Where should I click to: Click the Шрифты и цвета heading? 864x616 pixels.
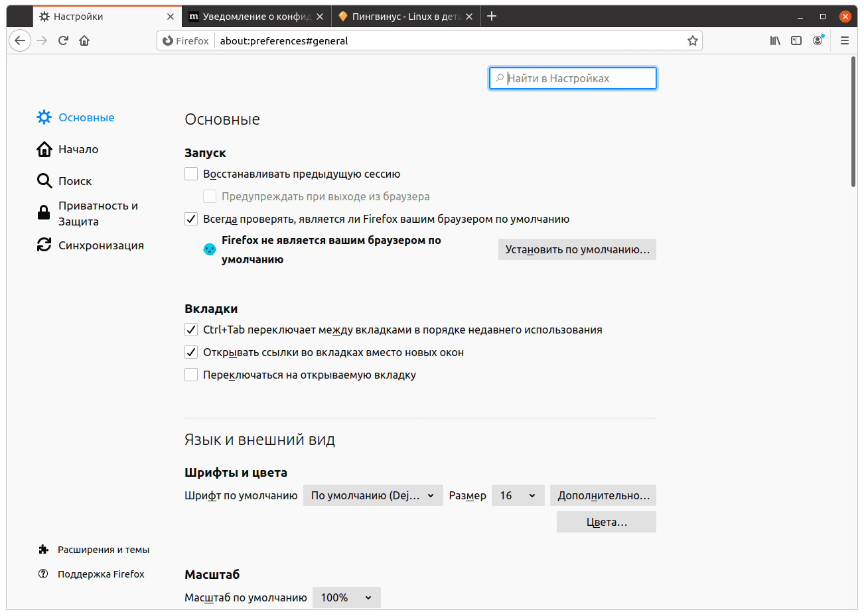[236, 472]
